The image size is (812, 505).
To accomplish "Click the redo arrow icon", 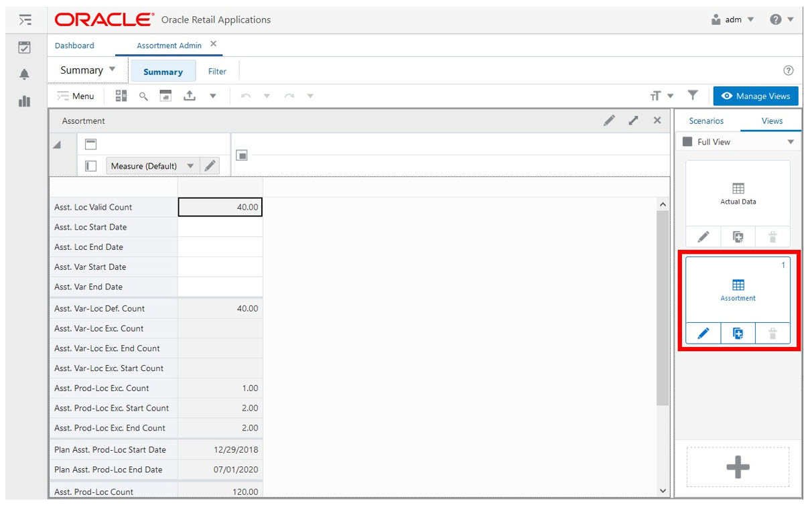I will (x=289, y=96).
